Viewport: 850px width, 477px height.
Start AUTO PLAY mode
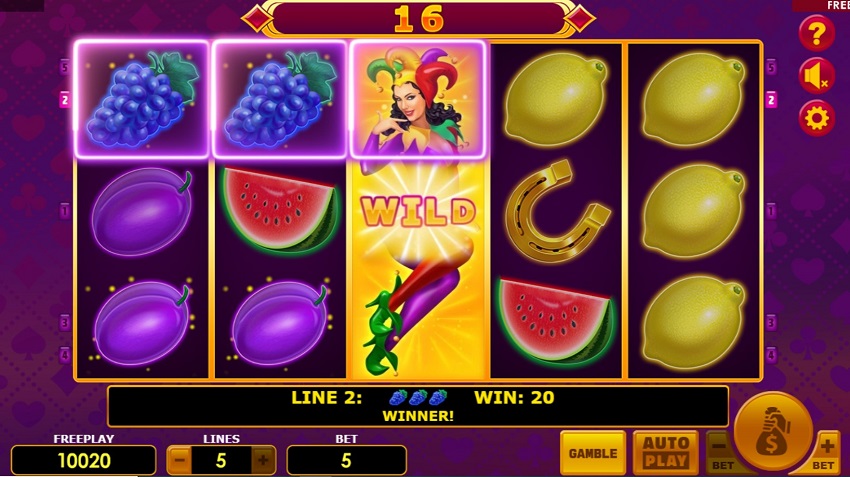[x=666, y=453]
